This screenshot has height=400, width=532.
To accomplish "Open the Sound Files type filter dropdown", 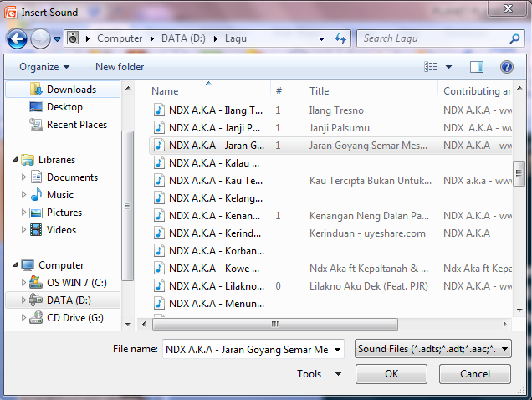I will click(x=433, y=349).
